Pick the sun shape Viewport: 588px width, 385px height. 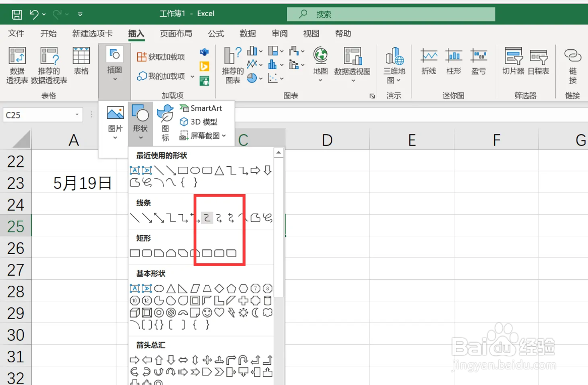click(x=244, y=312)
